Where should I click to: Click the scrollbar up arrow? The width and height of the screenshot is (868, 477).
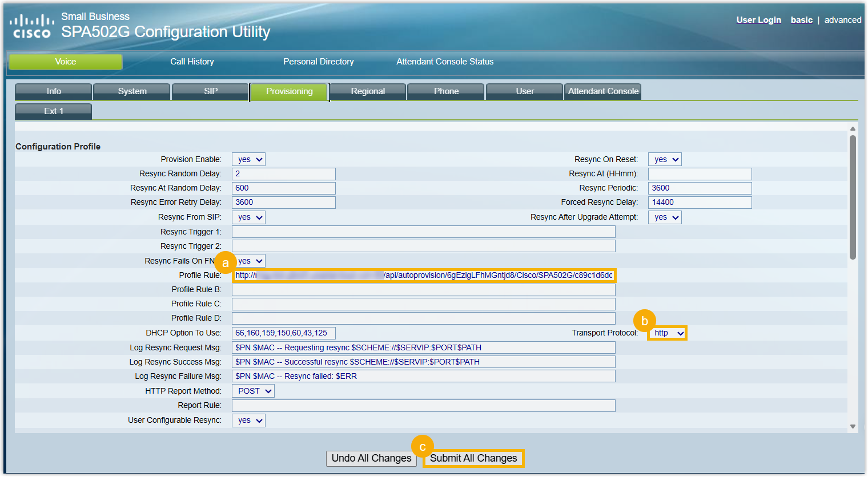[x=853, y=129]
